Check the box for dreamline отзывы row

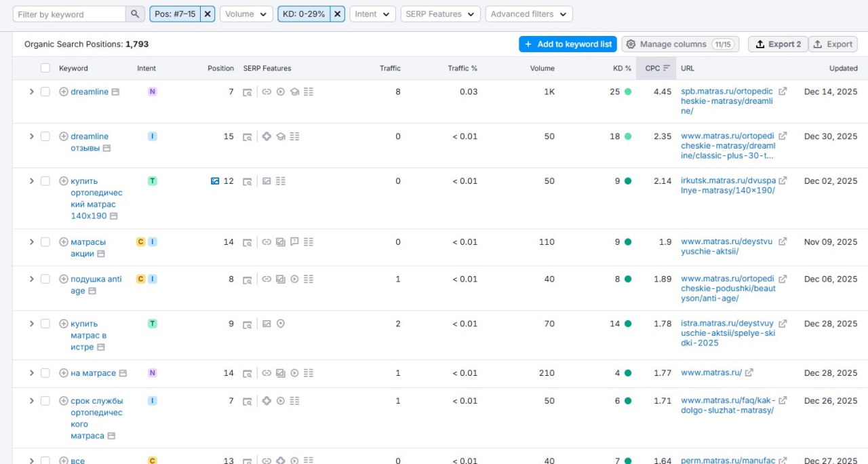[x=45, y=136]
